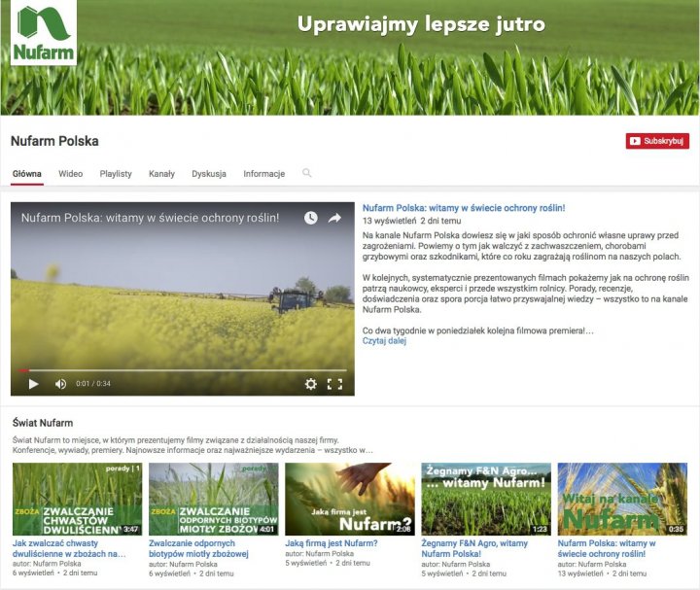Image resolution: width=700 pixels, height=590 pixels.
Task: Enter fullscreen mode on the player
Action: [x=334, y=384]
